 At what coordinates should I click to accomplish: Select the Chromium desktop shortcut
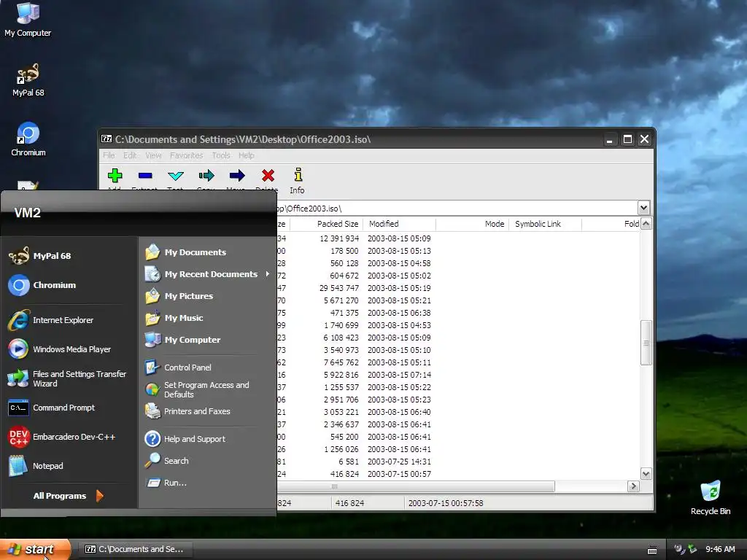(28, 139)
